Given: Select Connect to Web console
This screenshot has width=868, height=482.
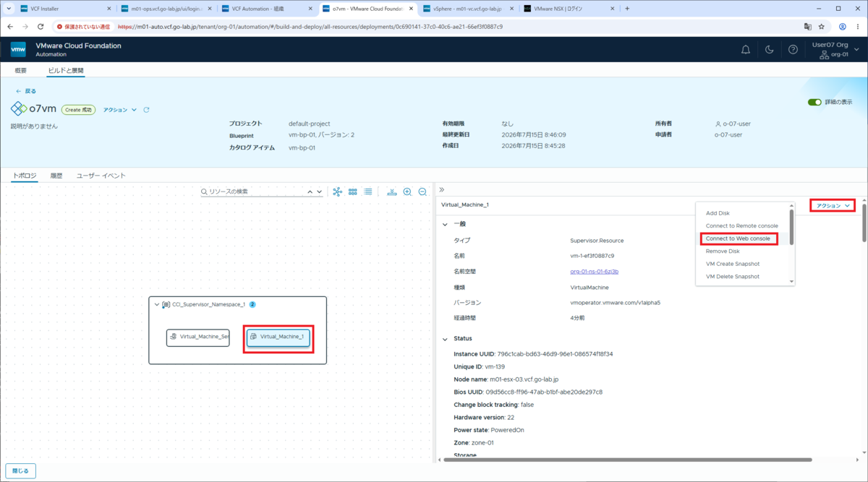Looking at the screenshot, I should (x=738, y=238).
